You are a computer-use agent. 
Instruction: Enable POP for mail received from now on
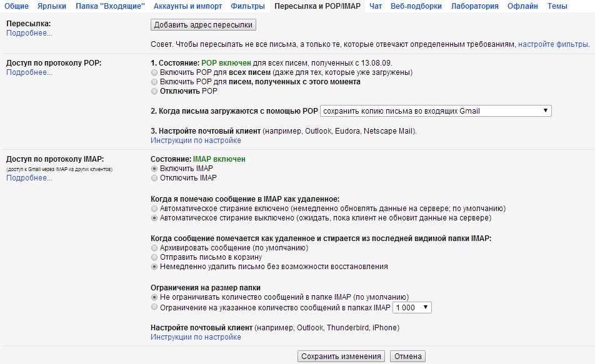coord(154,82)
